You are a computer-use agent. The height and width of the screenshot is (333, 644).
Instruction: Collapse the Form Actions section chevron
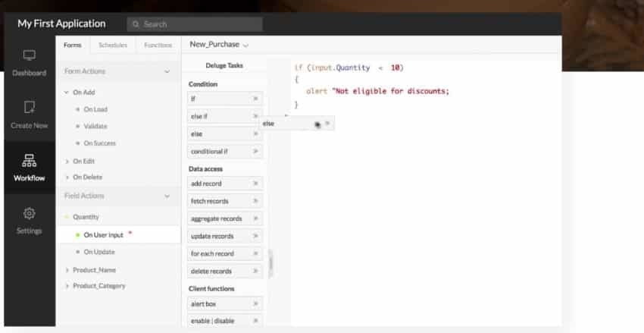point(167,72)
